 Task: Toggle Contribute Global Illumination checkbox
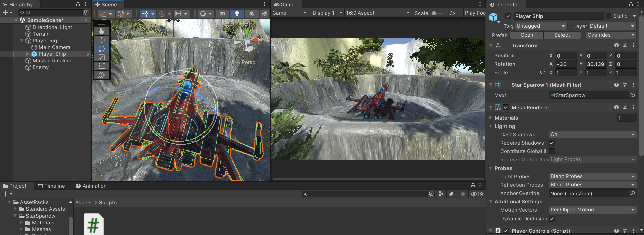coord(552,151)
